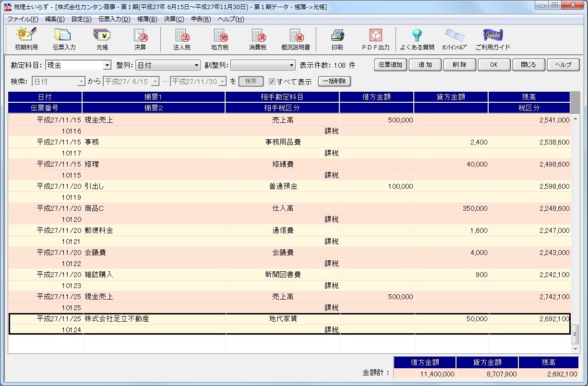This screenshot has width=588, height=386.
Task: Expand the 副整列 secondary sort dropdown
Action: click(291, 65)
